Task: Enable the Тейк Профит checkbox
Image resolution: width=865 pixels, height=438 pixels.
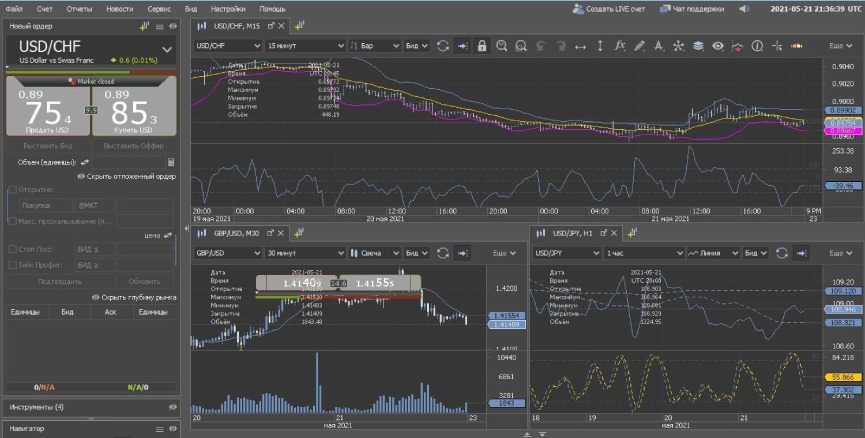Action: 12,265
